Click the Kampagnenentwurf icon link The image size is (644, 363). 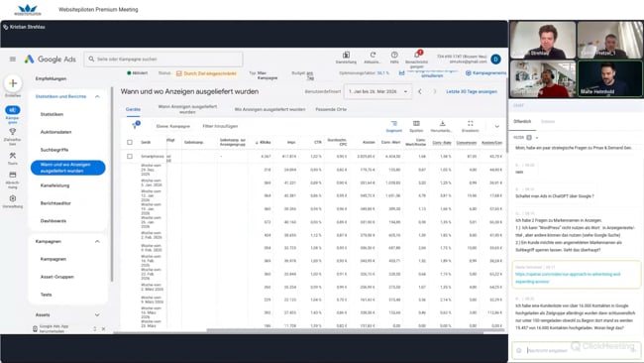pos(468,73)
